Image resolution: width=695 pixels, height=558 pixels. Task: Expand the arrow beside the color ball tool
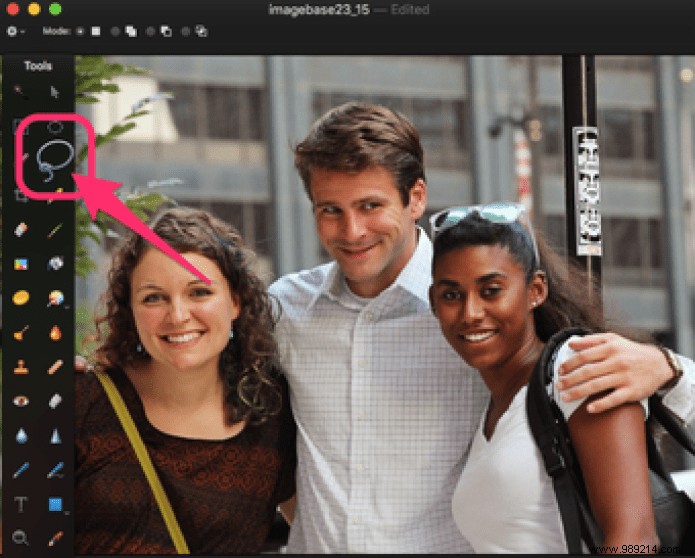(66, 307)
